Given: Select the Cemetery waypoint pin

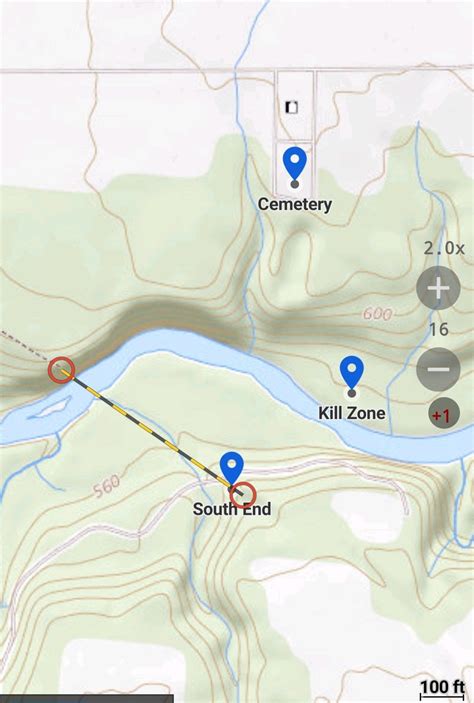Looking at the screenshot, I should click(295, 165).
